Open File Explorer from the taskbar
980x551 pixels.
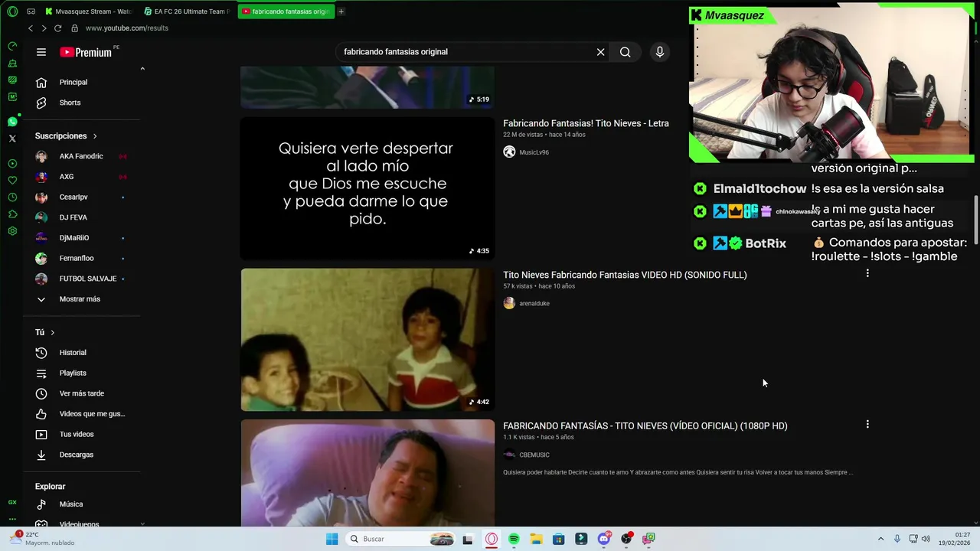[536, 539]
